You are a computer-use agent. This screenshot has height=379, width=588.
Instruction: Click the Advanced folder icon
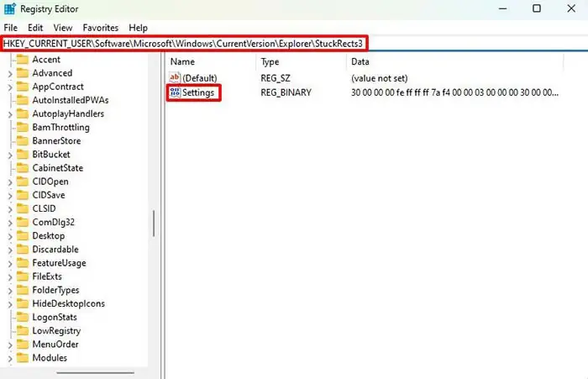(x=23, y=73)
